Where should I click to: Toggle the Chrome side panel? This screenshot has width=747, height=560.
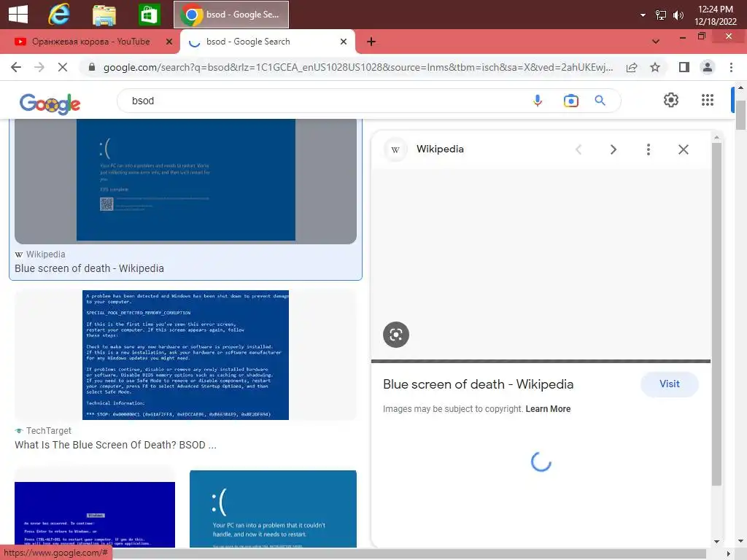click(x=684, y=67)
